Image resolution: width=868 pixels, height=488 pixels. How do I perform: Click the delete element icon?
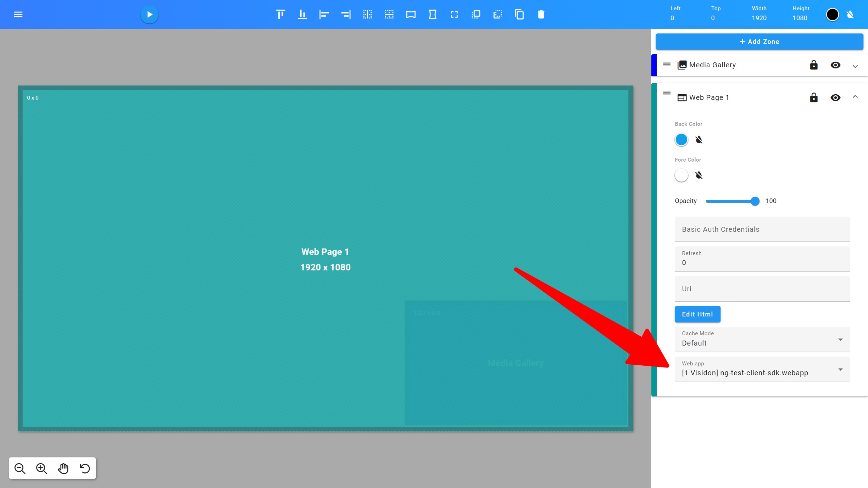pyautogui.click(x=541, y=14)
